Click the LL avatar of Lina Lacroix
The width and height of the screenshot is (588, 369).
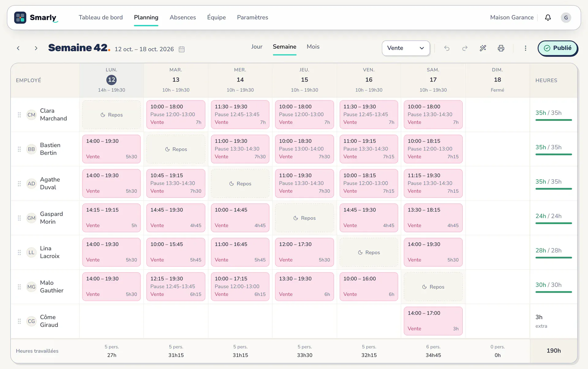point(31,252)
